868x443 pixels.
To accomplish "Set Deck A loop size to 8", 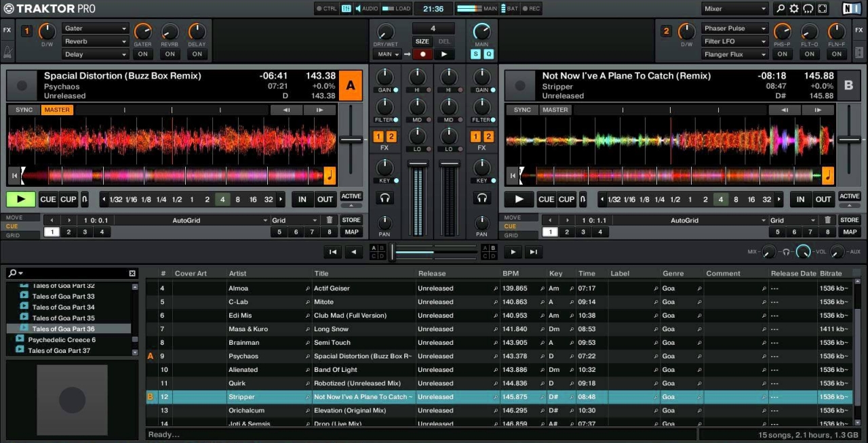I will (x=237, y=199).
